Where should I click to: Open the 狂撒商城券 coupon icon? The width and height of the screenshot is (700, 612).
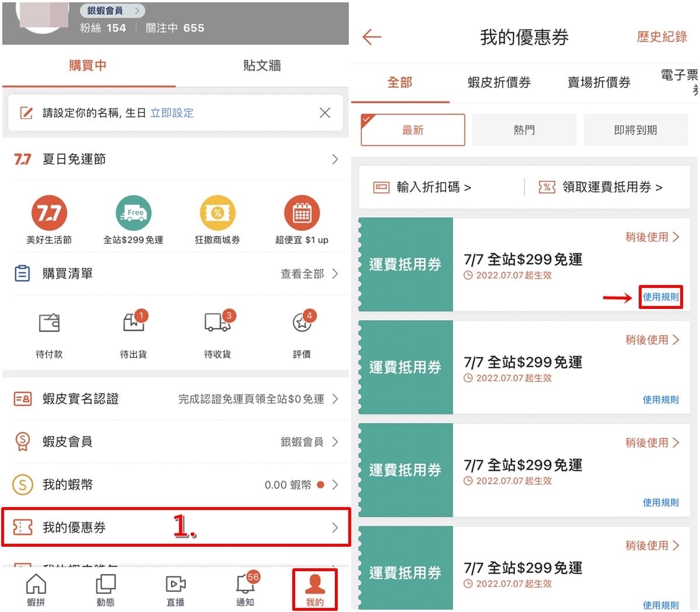pyautogui.click(x=218, y=213)
